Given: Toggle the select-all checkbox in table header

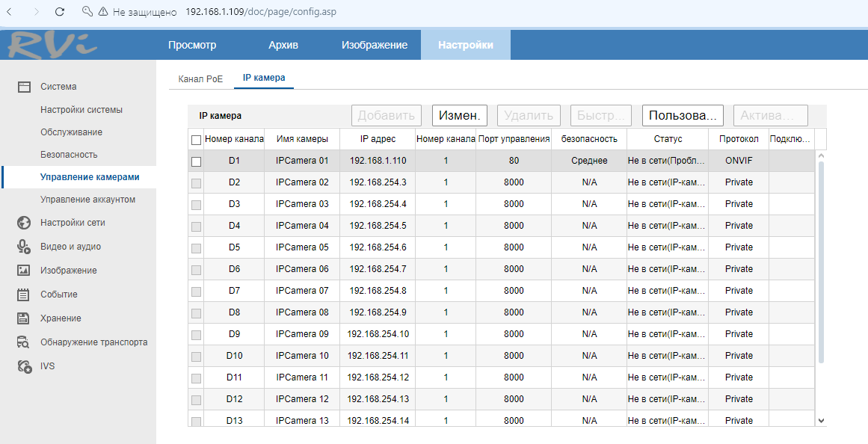Looking at the screenshot, I should coord(196,140).
